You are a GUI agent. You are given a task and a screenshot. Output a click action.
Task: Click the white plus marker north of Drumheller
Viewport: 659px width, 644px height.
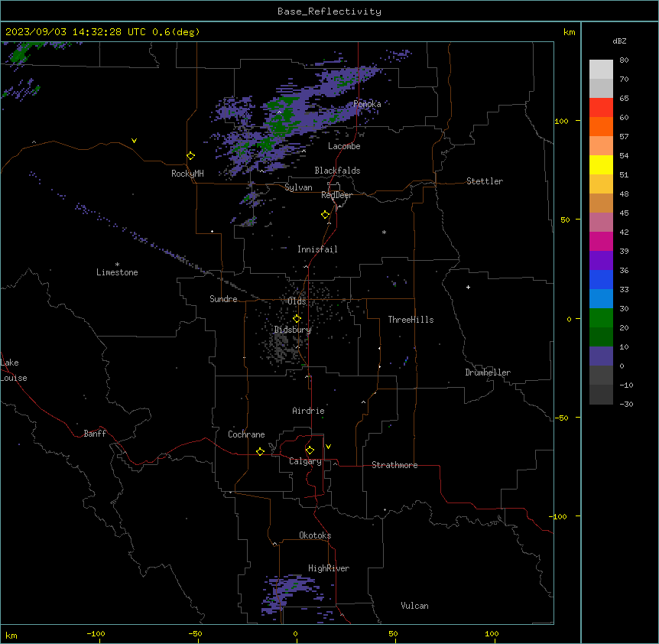[x=468, y=287]
